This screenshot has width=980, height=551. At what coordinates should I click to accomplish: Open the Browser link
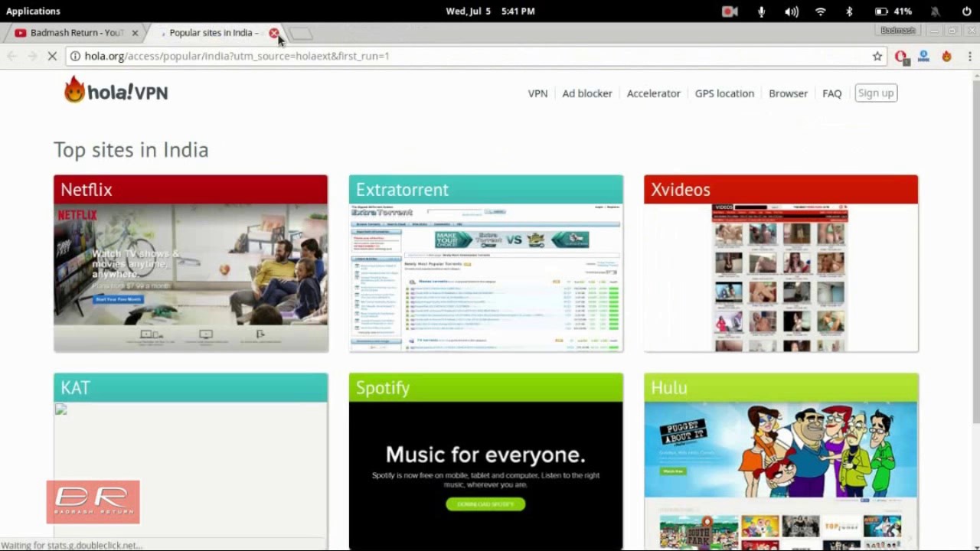788,93
